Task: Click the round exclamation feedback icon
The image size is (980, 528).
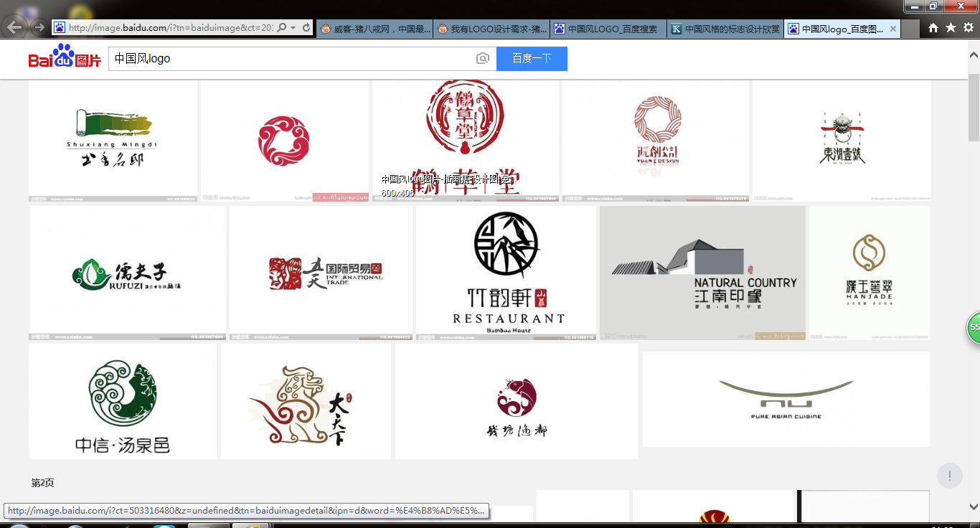Action: coord(950,476)
